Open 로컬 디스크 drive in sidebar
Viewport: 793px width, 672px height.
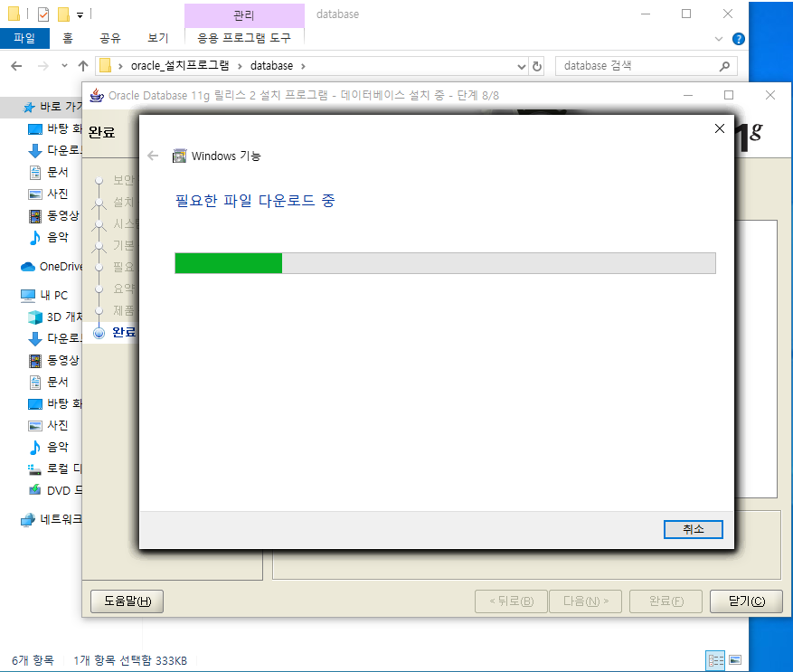coord(55,469)
